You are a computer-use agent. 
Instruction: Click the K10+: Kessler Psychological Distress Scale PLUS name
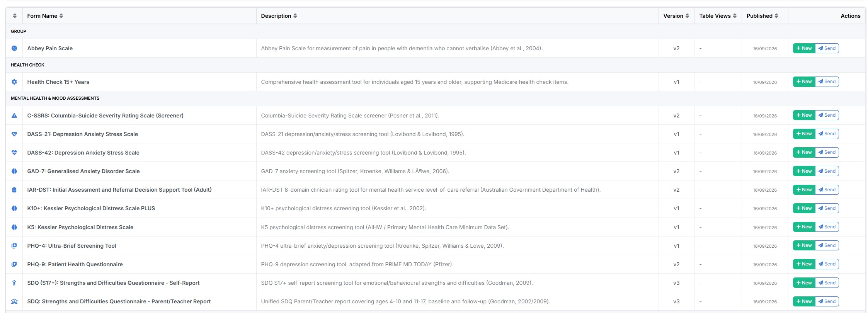coord(91,208)
